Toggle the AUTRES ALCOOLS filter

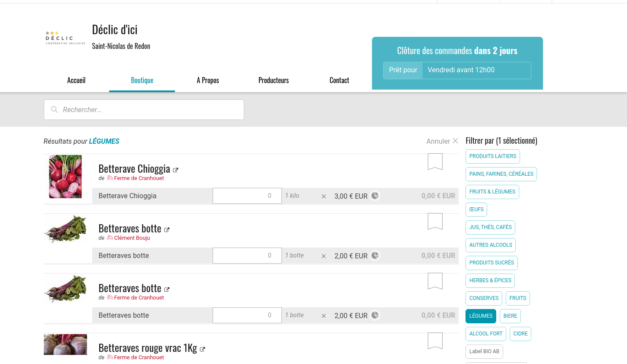[491, 245]
